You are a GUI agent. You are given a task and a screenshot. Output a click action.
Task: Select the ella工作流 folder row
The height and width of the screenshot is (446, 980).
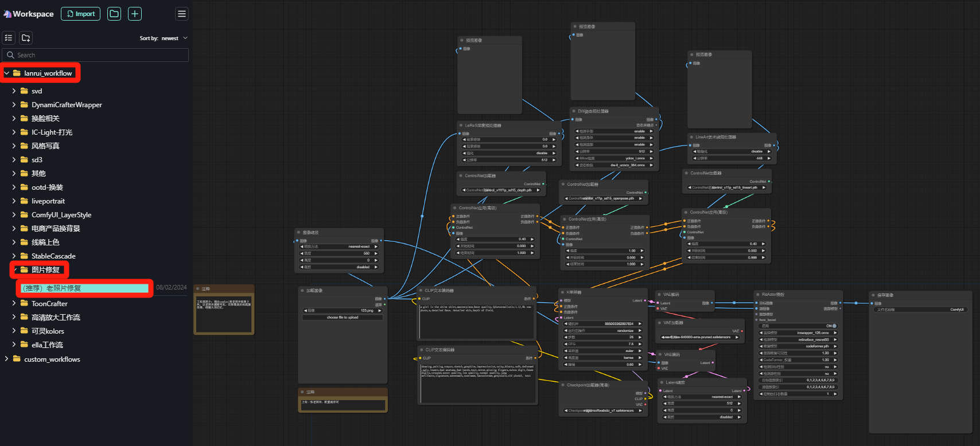[x=95, y=345]
